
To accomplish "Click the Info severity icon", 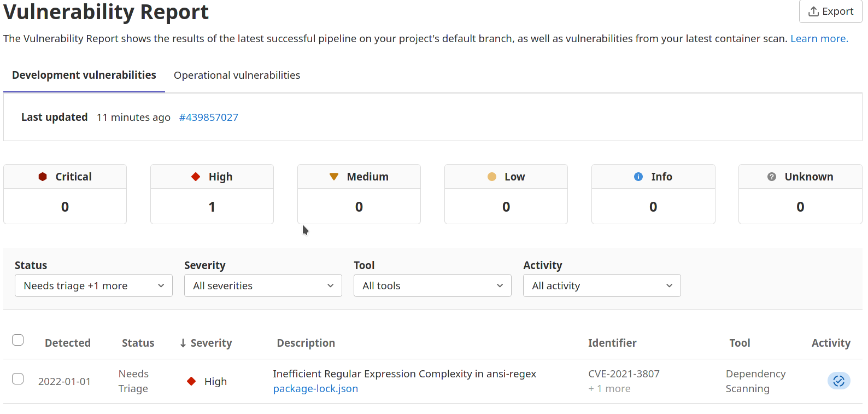I will [638, 177].
